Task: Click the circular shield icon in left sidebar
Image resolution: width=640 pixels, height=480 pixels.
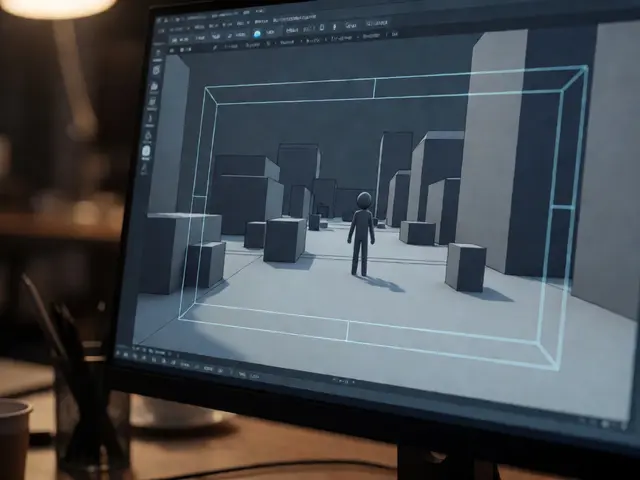Action: [156, 70]
